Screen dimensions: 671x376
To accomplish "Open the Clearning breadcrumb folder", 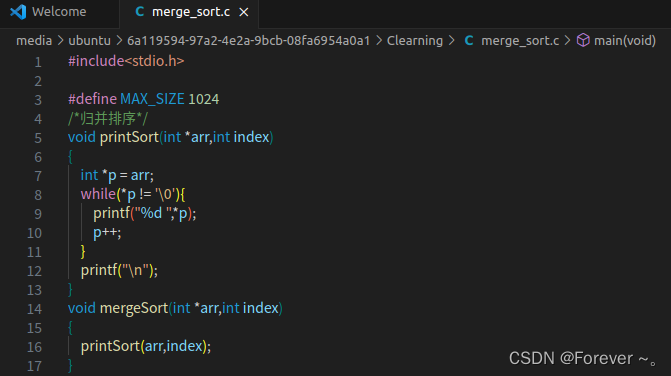I will pos(415,41).
